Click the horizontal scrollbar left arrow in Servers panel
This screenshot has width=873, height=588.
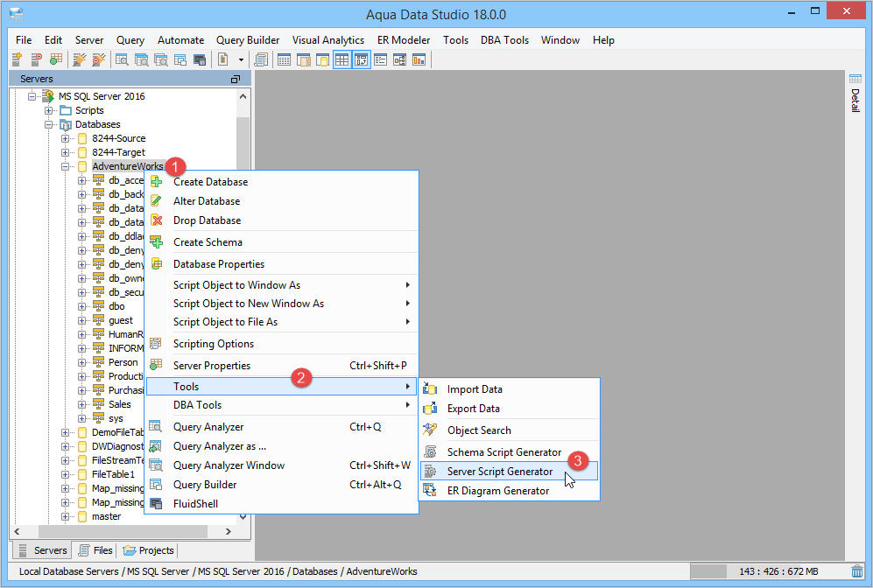point(17,531)
